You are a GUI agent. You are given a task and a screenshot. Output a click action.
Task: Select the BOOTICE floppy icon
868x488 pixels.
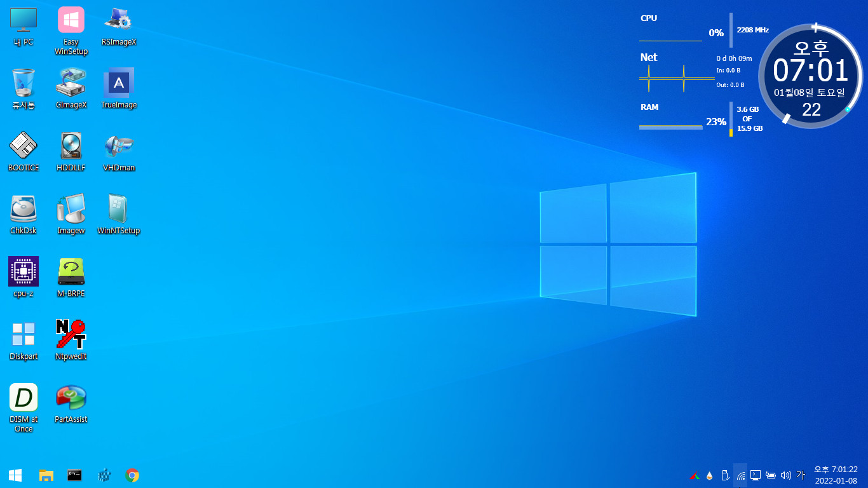[x=24, y=151]
